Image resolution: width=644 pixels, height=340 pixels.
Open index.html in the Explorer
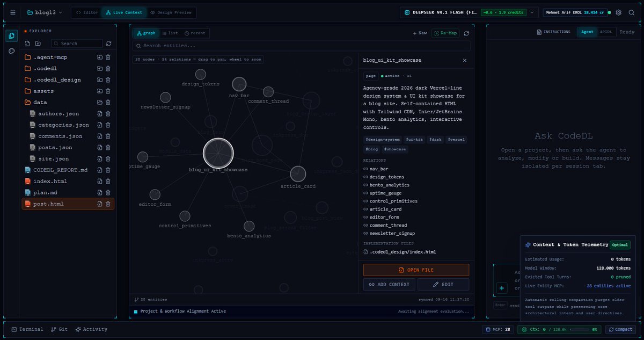(x=50, y=181)
